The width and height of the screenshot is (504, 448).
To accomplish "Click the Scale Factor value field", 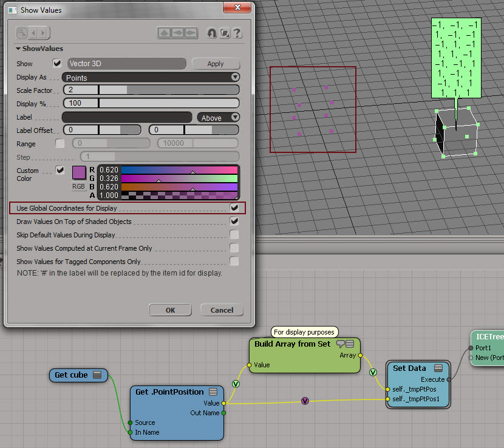I will (x=80, y=90).
